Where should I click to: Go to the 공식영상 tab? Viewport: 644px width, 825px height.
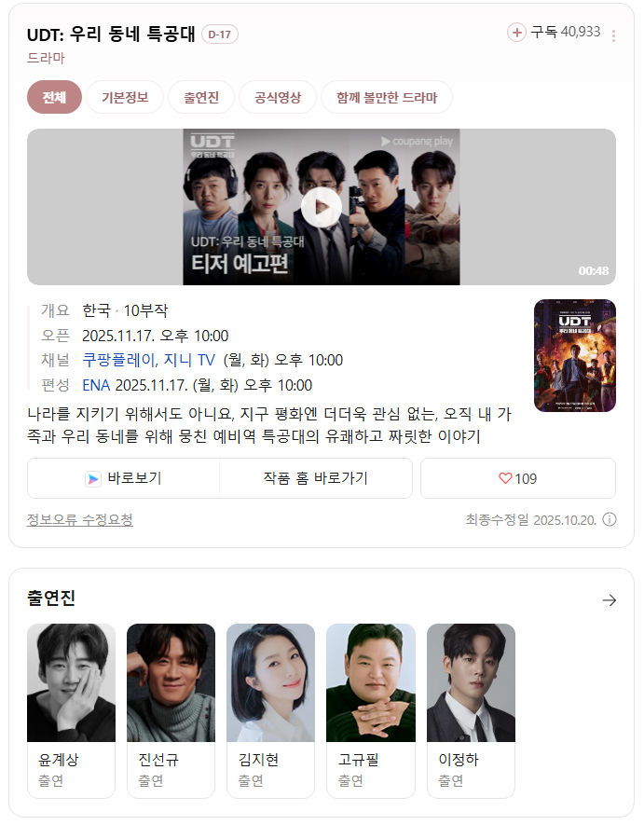click(278, 97)
